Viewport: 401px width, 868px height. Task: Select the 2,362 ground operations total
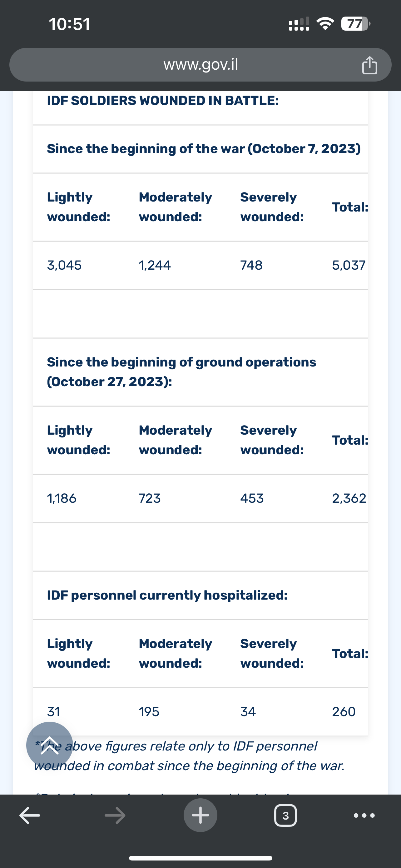click(349, 498)
